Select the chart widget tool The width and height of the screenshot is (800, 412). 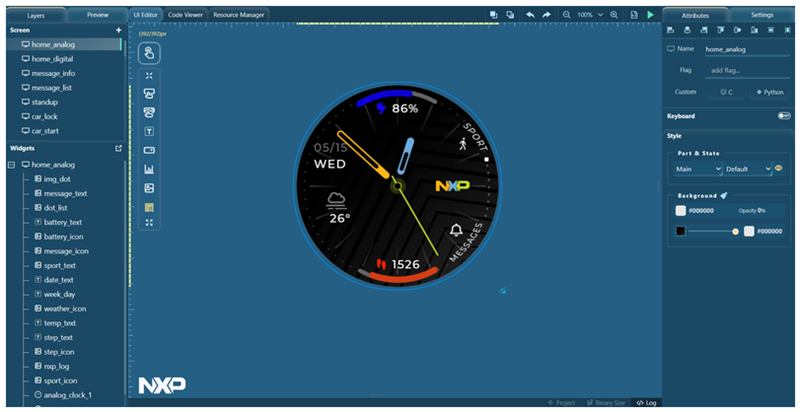point(149,169)
